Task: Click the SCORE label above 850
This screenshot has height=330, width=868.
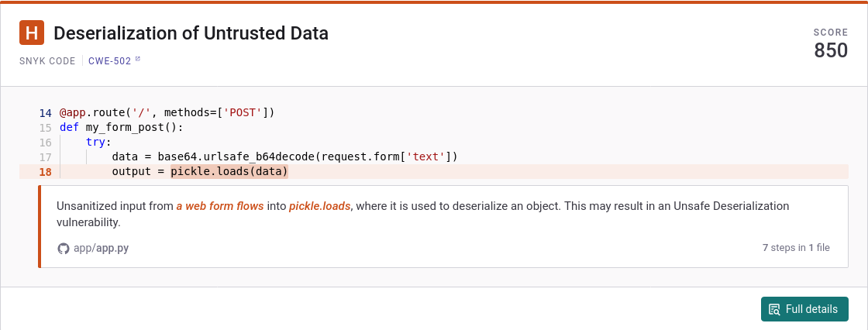Action: click(831, 33)
